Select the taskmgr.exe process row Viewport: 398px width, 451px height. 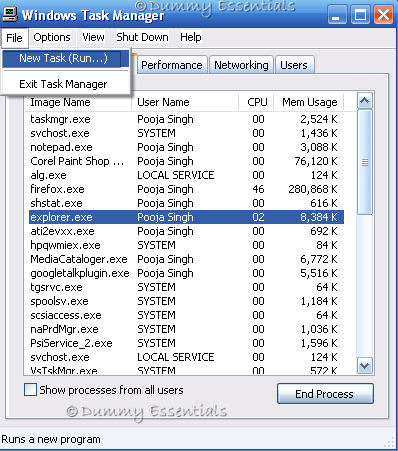(x=186, y=119)
